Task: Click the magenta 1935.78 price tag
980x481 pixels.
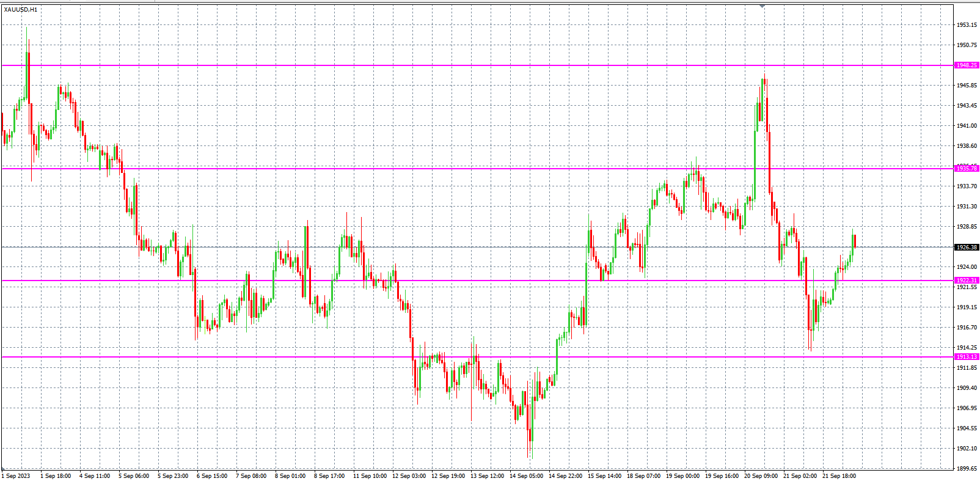Action: [967, 168]
